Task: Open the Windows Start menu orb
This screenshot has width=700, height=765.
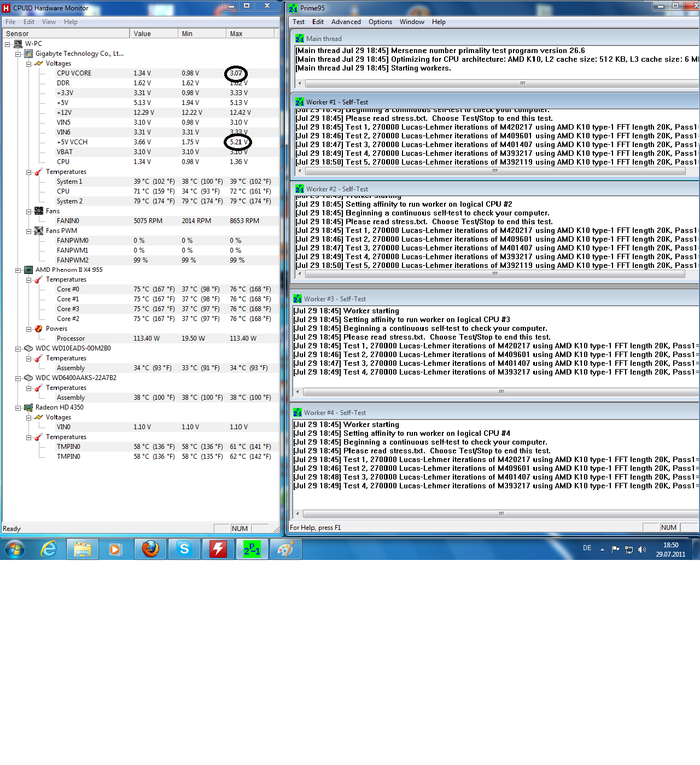Action: pyautogui.click(x=15, y=549)
